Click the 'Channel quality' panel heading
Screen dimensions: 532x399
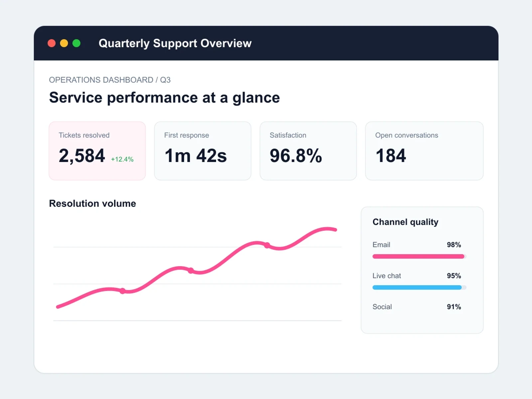pyautogui.click(x=405, y=222)
